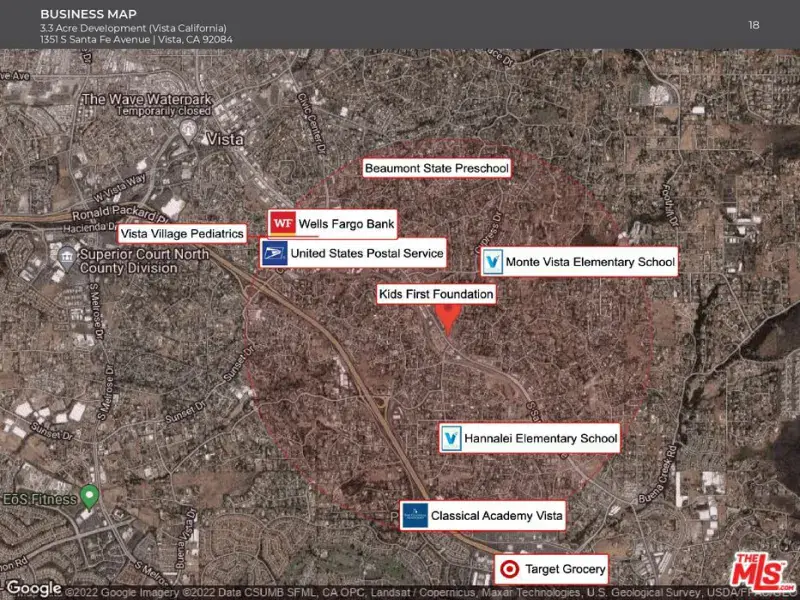Click The MLS logo in the corner
The height and width of the screenshot is (600, 800).
click(x=762, y=571)
